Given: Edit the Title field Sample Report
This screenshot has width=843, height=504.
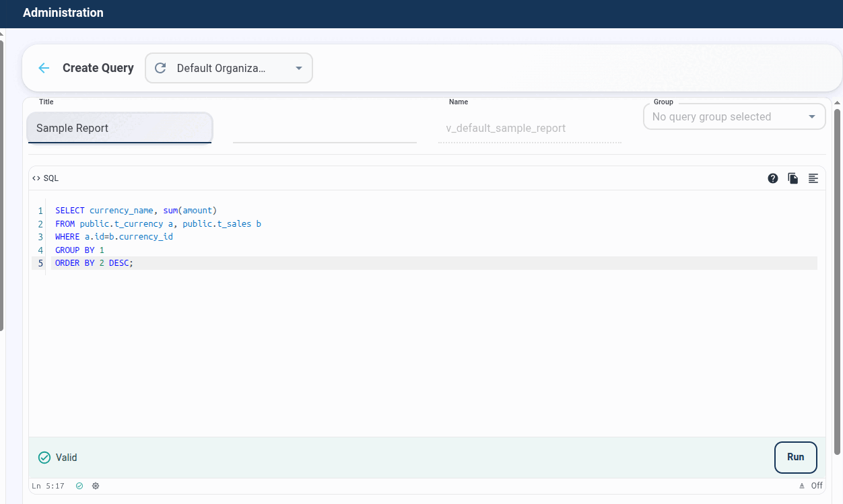Looking at the screenshot, I should [x=119, y=128].
